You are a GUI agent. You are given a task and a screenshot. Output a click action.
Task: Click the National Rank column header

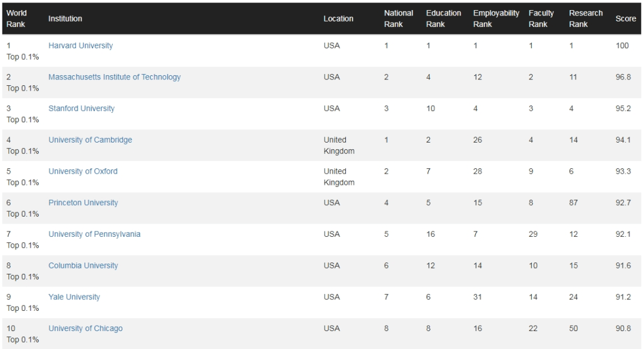pos(398,18)
